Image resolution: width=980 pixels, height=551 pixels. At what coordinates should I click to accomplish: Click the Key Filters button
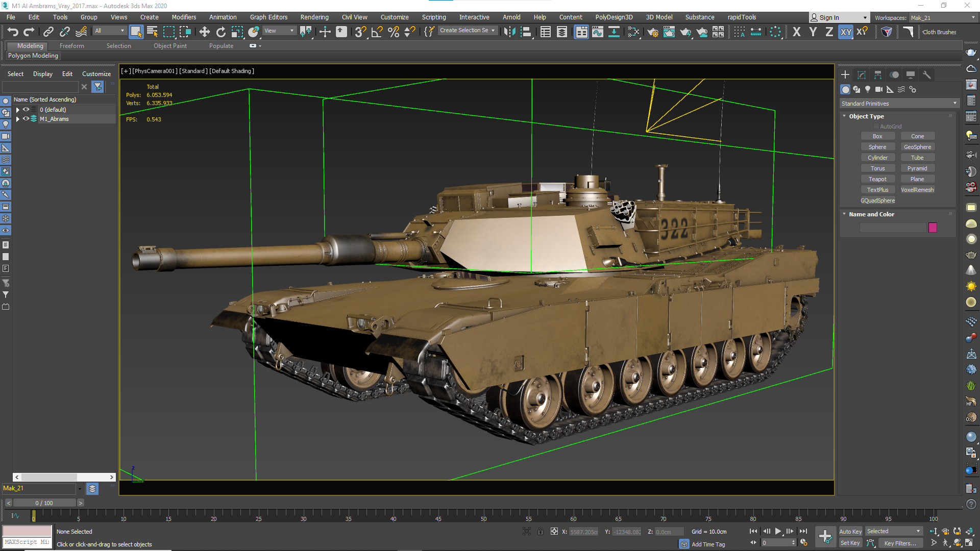pyautogui.click(x=900, y=543)
